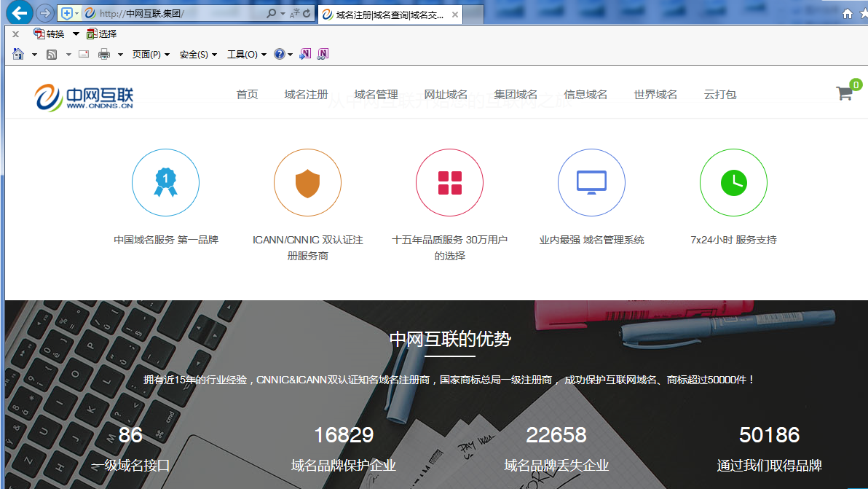Close the 域名注册 browser tab
868x489 pixels.
455,15
